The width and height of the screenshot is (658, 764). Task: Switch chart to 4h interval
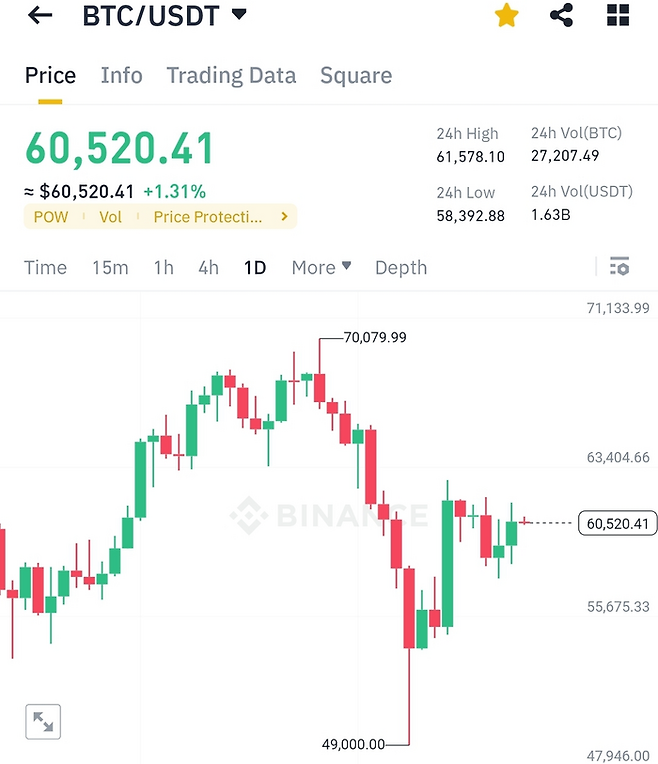[208, 267]
